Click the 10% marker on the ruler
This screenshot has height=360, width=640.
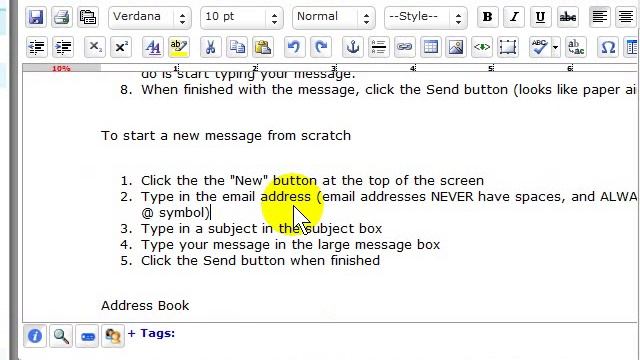coord(61,68)
